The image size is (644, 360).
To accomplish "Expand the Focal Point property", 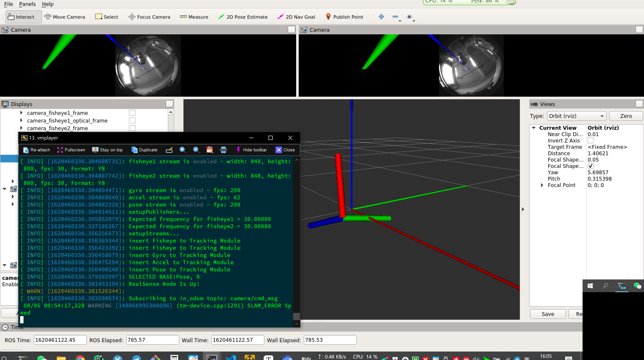I will pos(542,185).
